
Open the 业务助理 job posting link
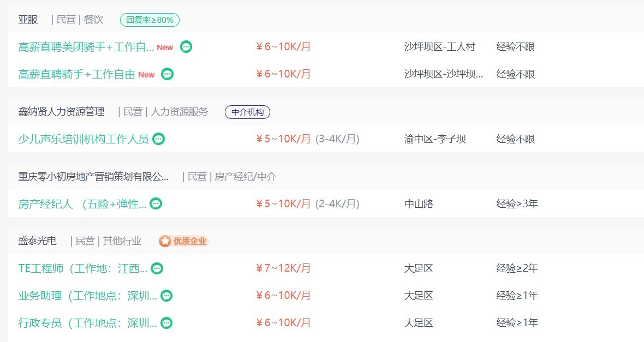click(87, 296)
